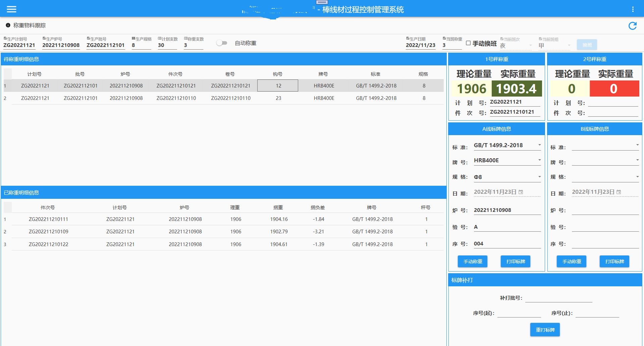Click A线 打印标牌 button

[516, 262]
